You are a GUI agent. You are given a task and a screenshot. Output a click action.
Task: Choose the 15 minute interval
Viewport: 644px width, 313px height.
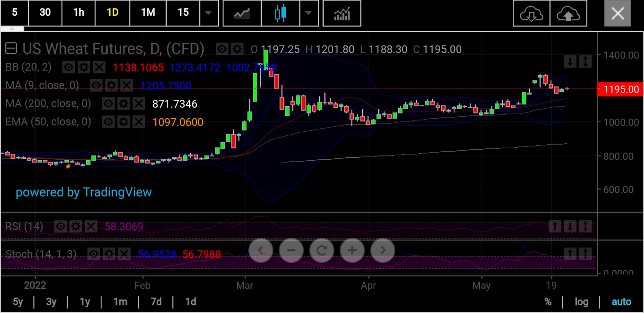[183, 13]
